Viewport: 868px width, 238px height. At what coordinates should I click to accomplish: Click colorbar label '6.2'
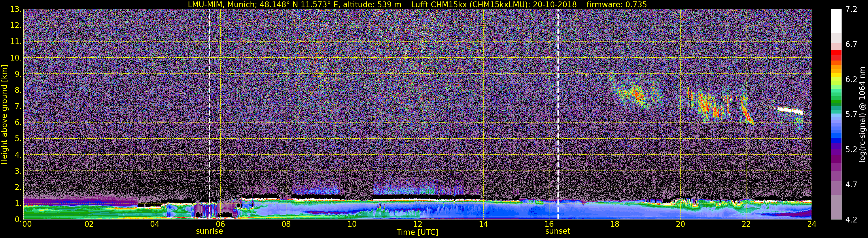click(851, 79)
